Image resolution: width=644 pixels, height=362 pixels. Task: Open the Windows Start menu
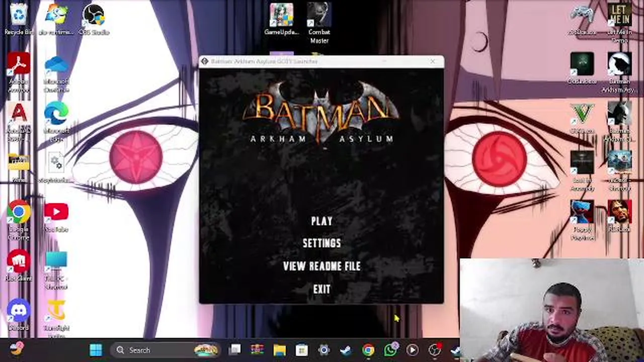(x=96, y=350)
